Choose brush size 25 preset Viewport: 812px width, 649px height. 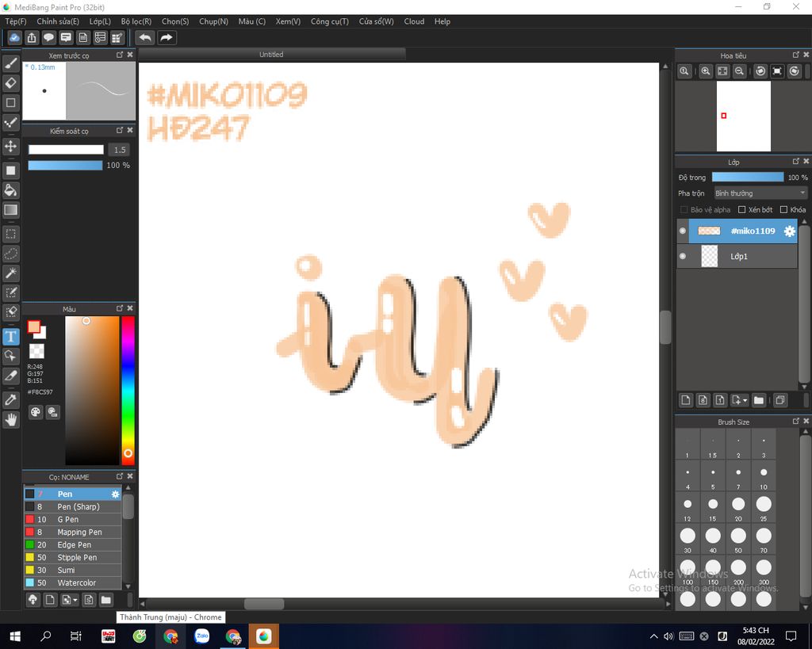[x=764, y=508]
